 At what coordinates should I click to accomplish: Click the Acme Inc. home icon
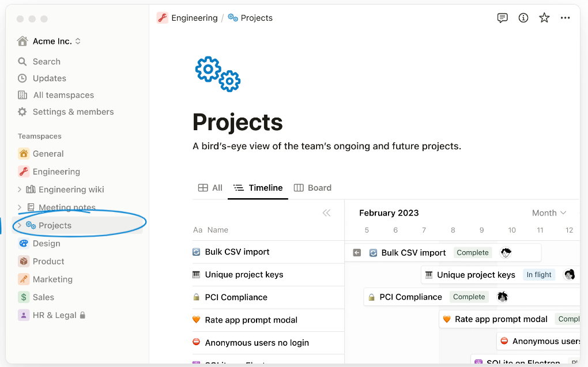[x=22, y=41]
